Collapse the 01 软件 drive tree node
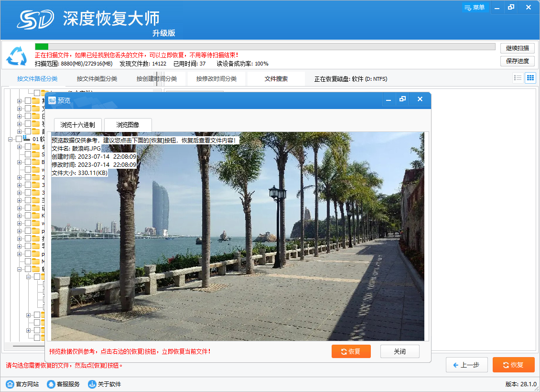The height and width of the screenshot is (392, 540). pyautogui.click(x=11, y=139)
